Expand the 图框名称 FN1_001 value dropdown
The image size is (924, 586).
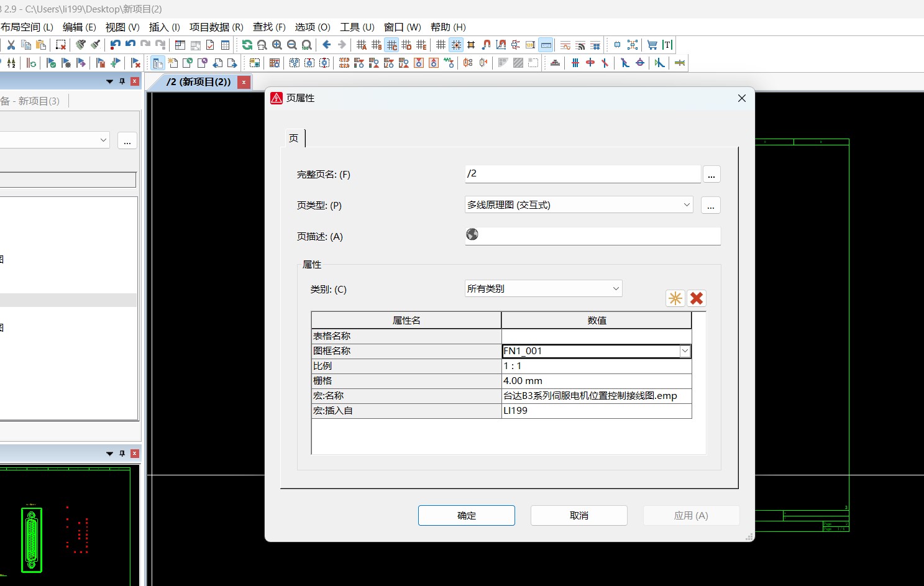pos(685,351)
